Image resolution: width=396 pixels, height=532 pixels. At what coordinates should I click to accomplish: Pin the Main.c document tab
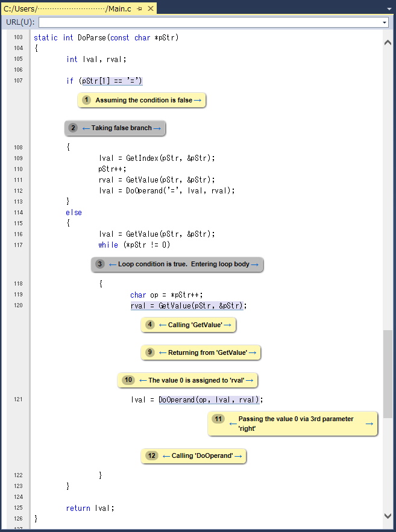(140, 8)
